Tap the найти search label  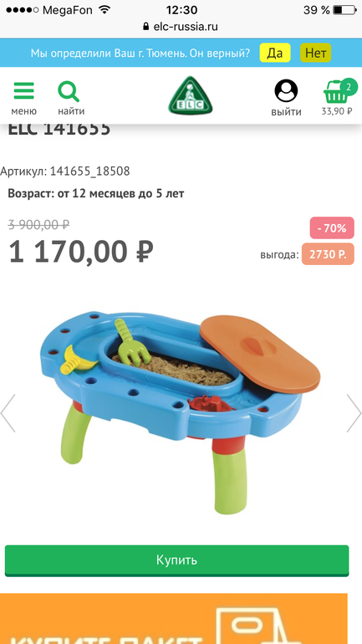pyautogui.click(x=71, y=111)
